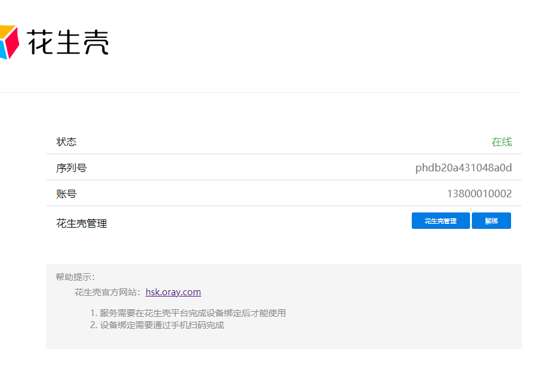Viewport: 556px width, 392px height.
Task: Click help tip 2 about 手机扫码
Action: (x=162, y=326)
